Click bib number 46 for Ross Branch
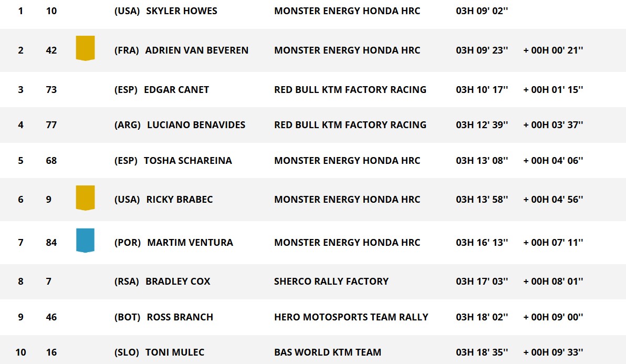626x364 pixels. pos(51,317)
